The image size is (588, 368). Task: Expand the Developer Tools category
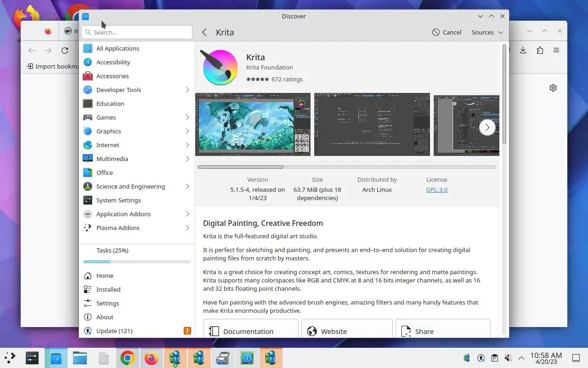coord(187,90)
